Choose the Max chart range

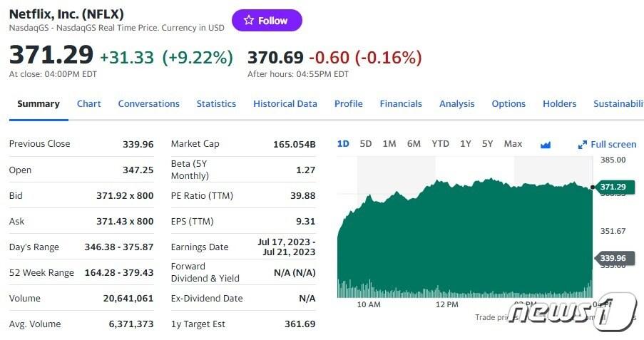point(513,144)
